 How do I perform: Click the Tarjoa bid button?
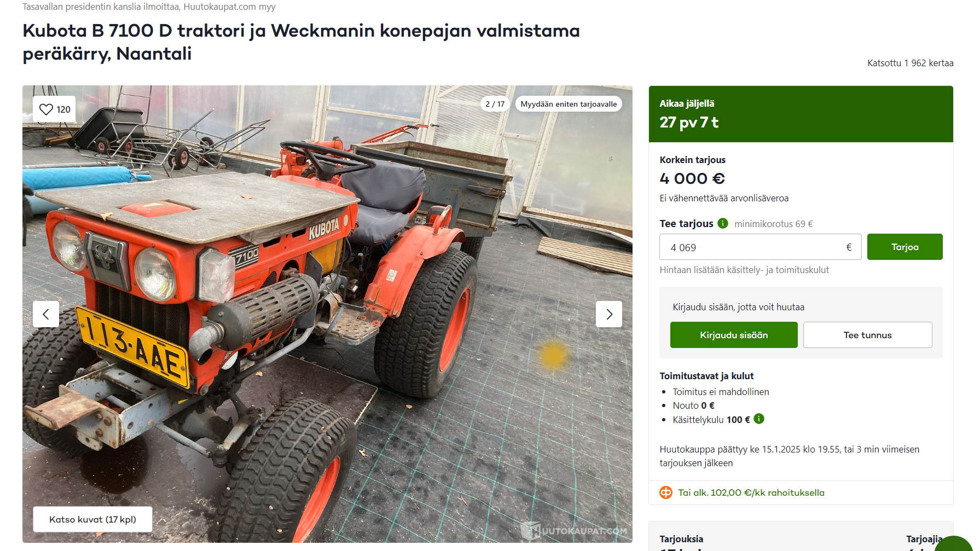904,247
